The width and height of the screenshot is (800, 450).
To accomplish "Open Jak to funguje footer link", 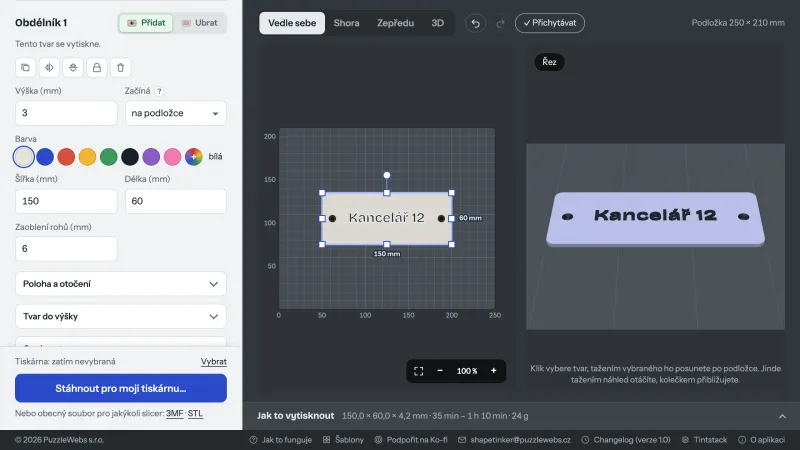I will click(281, 440).
